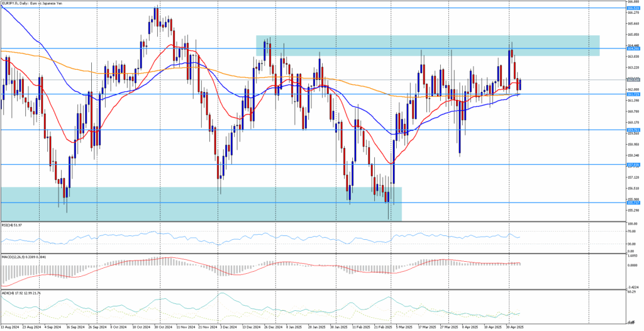The image size is (644, 331).
Task: Click the current price 162.520 marker
Action: (633, 80)
